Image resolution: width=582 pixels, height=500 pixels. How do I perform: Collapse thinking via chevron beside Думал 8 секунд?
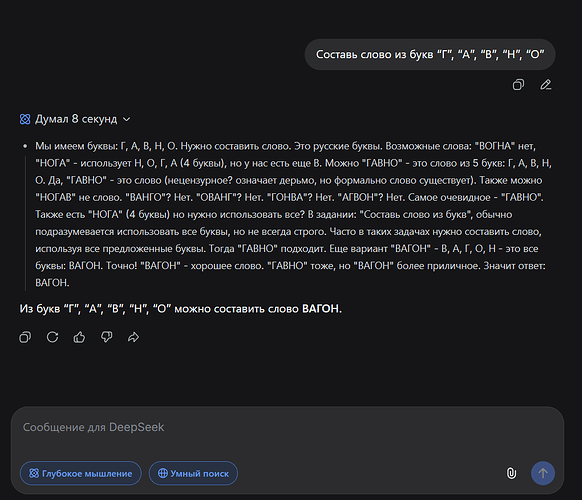point(127,119)
